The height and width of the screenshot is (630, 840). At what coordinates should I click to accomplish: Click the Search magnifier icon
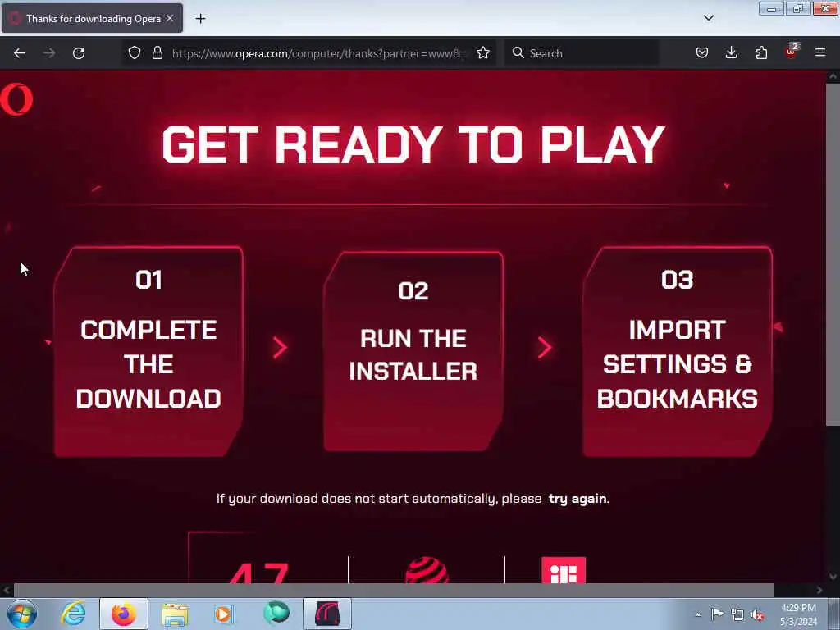tap(518, 53)
